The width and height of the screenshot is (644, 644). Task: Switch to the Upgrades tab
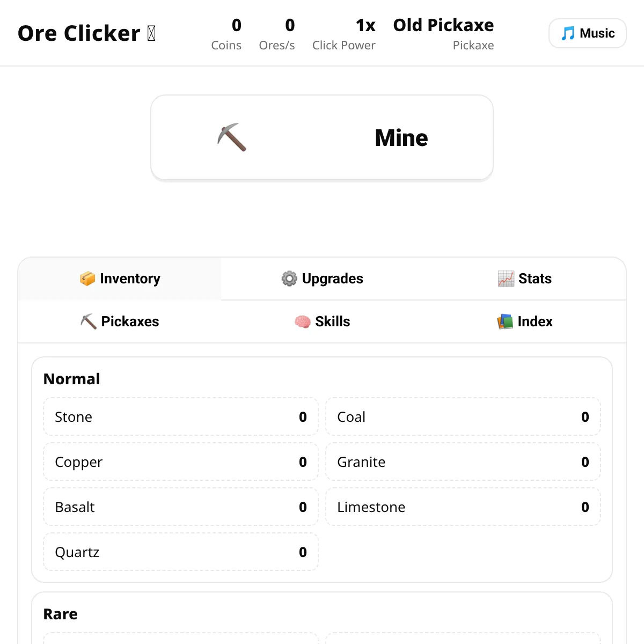click(322, 279)
